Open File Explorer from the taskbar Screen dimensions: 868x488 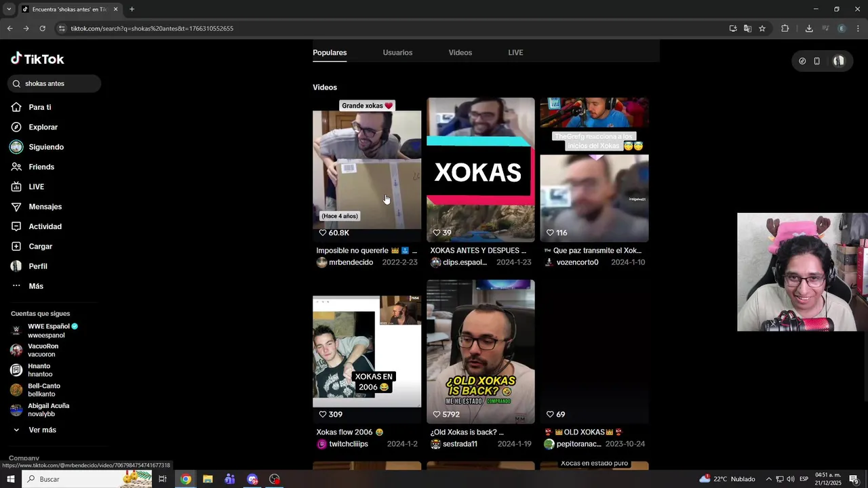[208, 479]
